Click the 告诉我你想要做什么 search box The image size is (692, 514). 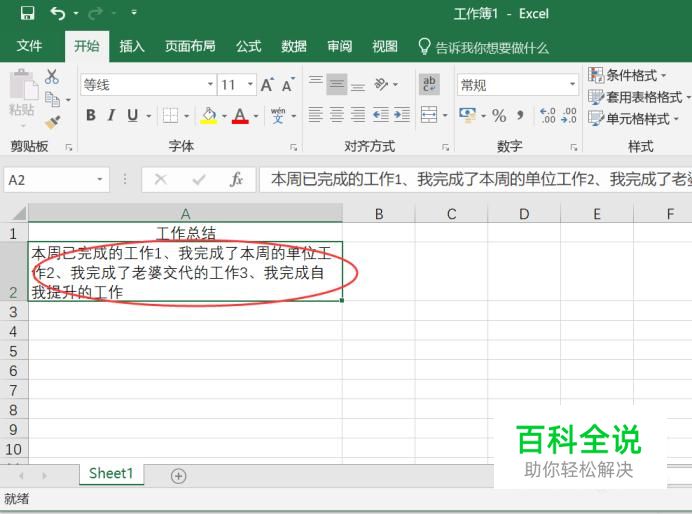pos(483,47)
